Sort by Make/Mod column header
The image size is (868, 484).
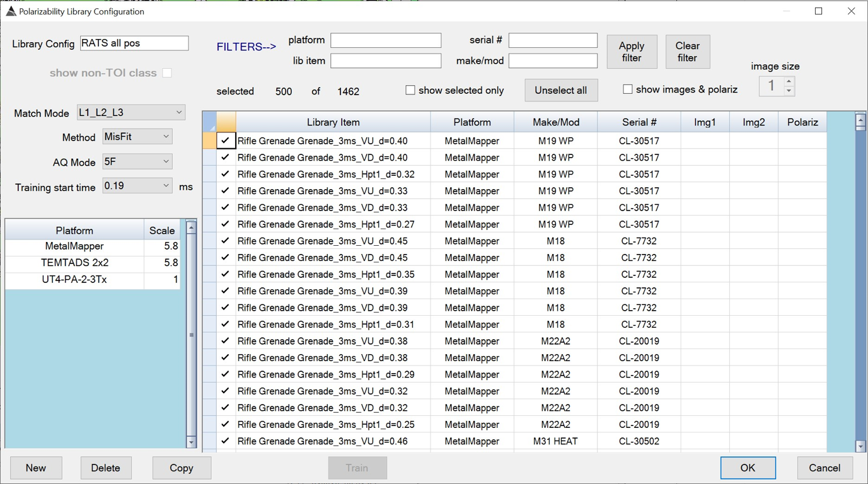(556, 122)
